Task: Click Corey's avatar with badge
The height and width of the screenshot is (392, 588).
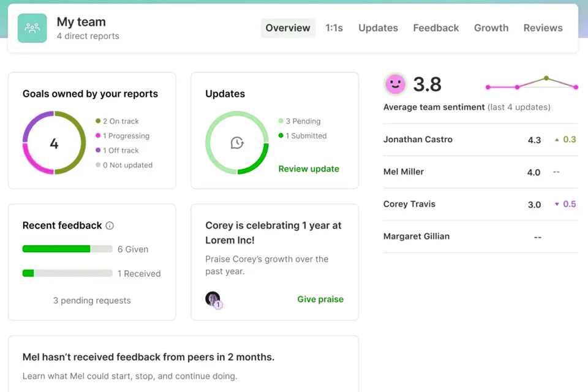Action: click(214, 300)
